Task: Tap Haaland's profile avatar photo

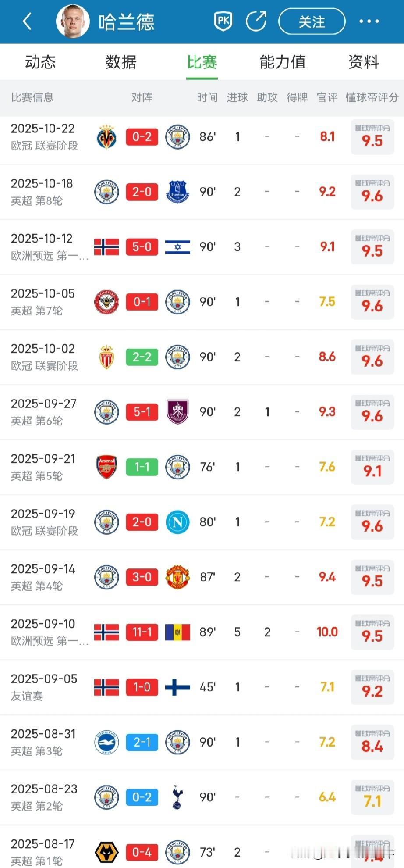Action: point(73,21)
